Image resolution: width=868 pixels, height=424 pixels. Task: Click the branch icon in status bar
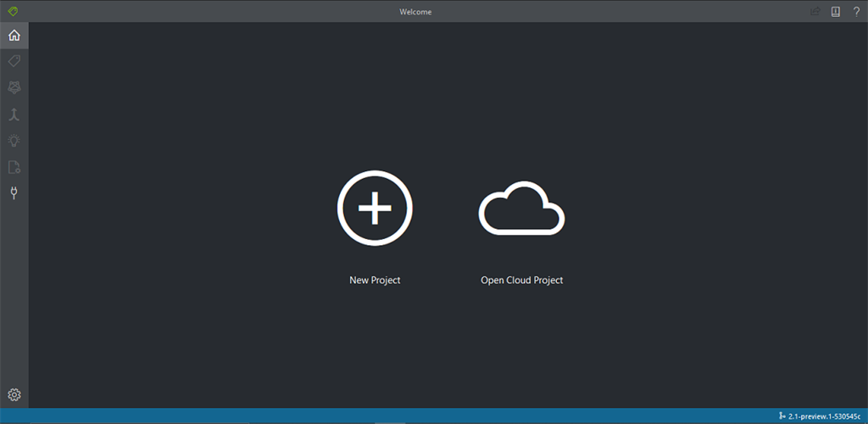[x=782, y=416]
